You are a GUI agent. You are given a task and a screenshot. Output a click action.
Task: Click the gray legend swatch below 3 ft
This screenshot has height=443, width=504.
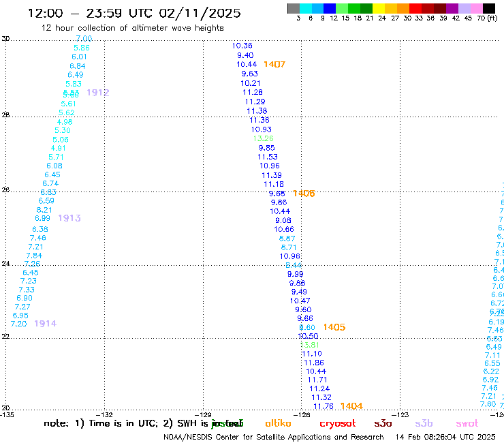294,8
